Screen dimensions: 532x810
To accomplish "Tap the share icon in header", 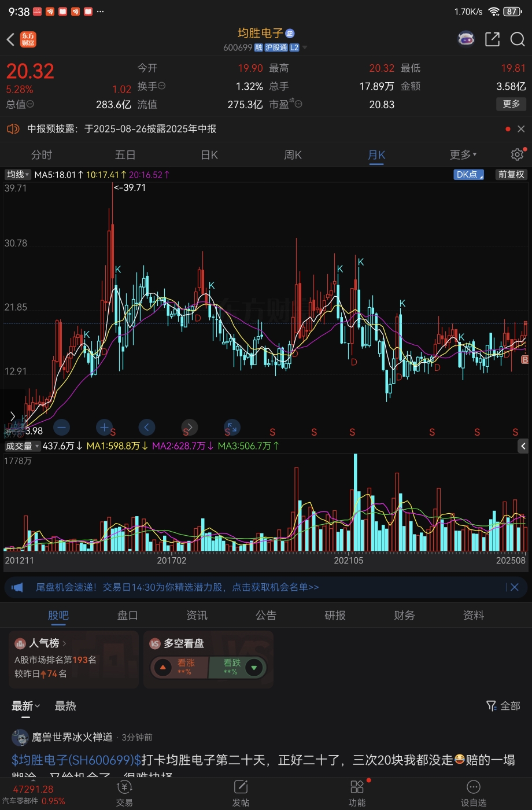I will coord(492,39).
